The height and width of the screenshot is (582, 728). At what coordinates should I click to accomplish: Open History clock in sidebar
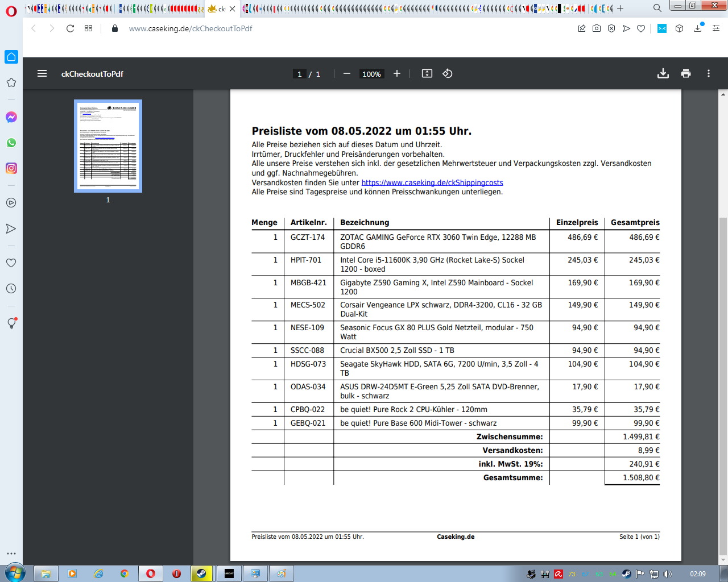click(11, 289)
